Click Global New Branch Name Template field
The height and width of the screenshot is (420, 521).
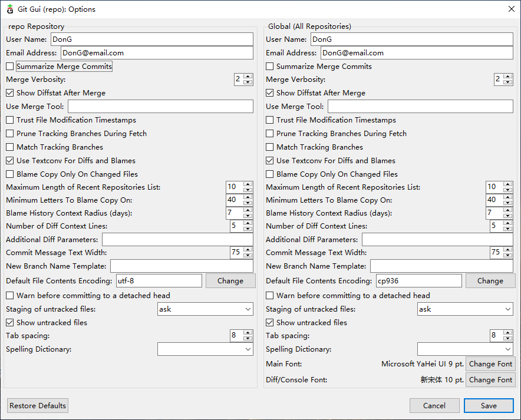click(441, 266)
